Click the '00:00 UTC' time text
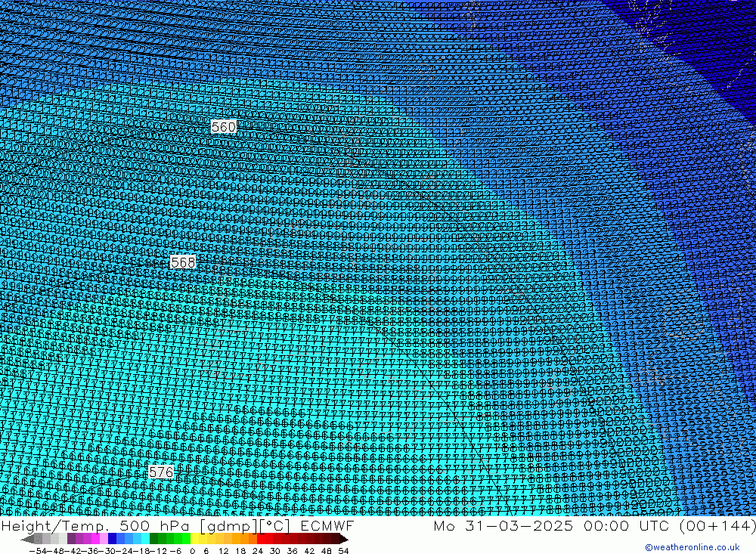The height and width of the screenshot is (554, 756). coord(627,525)
